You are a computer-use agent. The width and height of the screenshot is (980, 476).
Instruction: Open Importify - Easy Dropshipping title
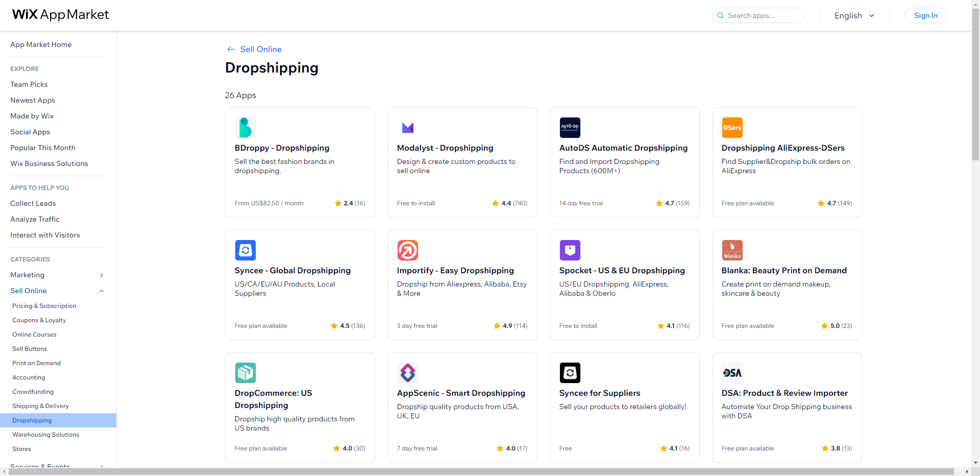(x=455, y=271)
